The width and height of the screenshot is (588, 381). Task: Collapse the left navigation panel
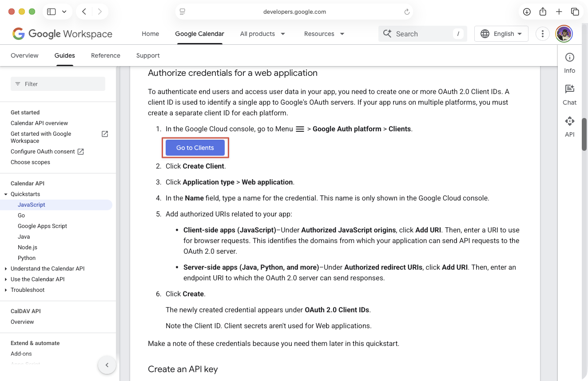coord(107,365)
